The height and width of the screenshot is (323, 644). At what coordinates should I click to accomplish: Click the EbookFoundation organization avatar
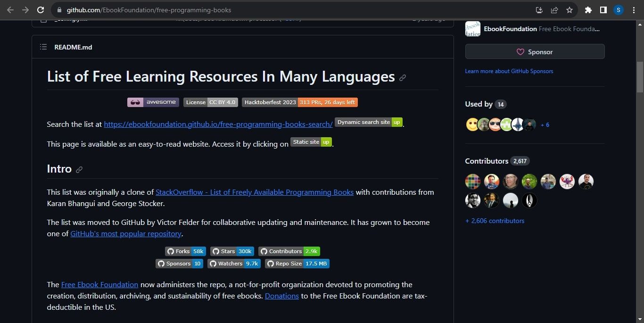click(472, 29)
